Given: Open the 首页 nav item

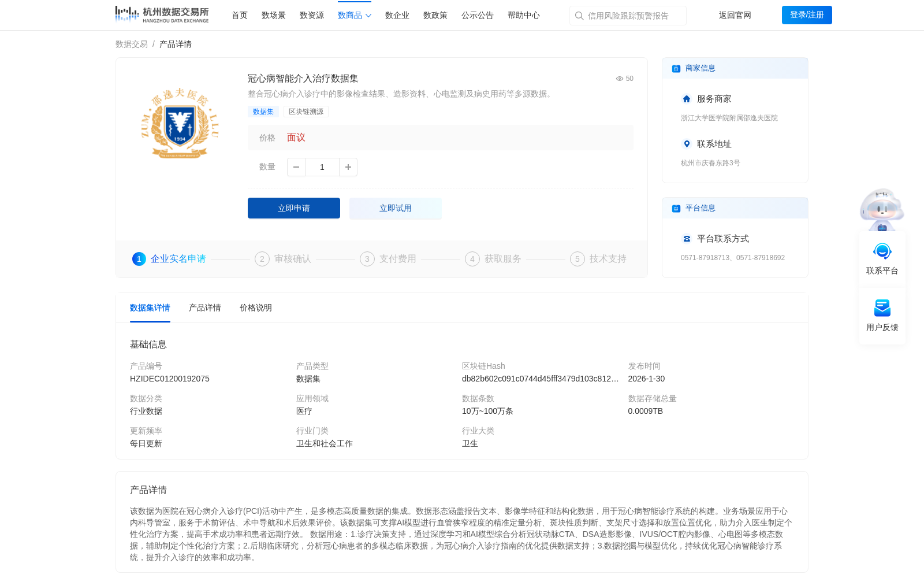Looking at the screenshot, I should coord(240,16).
